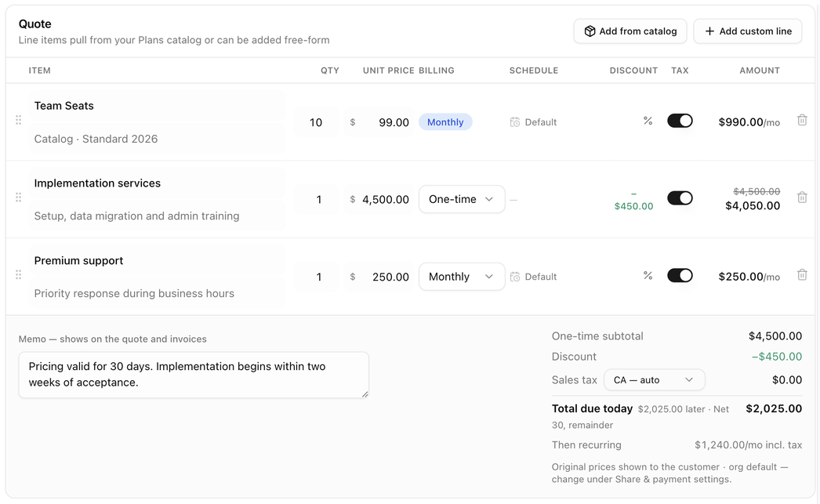The width and height of the screenshot is (820, 504).
Task: Click the Implementation services row drag handle
Action: [18, 198]
